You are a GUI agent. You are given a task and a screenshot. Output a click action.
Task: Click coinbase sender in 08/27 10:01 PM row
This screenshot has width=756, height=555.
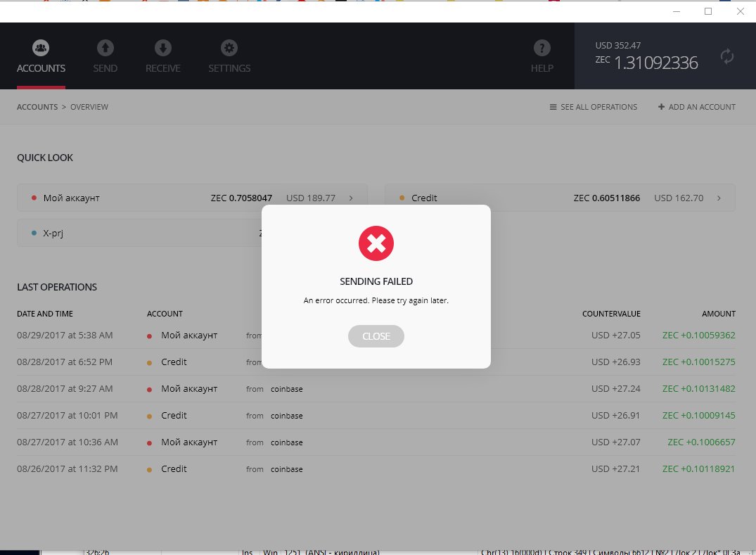(x=286, y=416)
